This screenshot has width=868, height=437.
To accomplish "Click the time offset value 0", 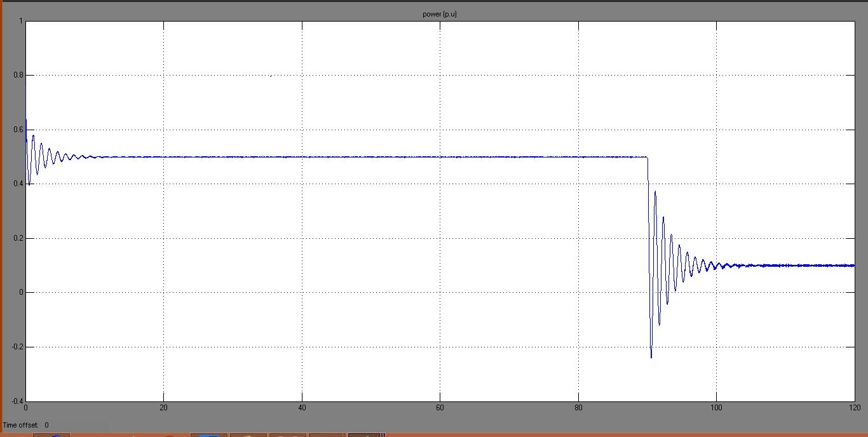I will coord(46,425).
